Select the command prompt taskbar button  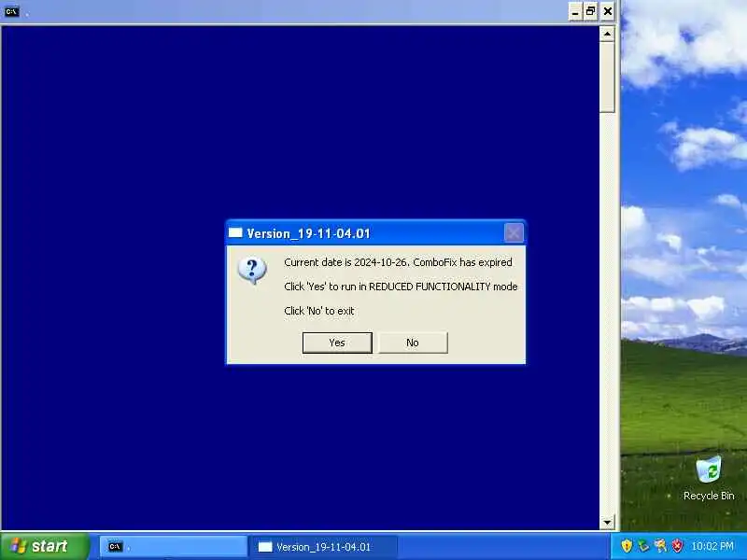coord(173,547)
